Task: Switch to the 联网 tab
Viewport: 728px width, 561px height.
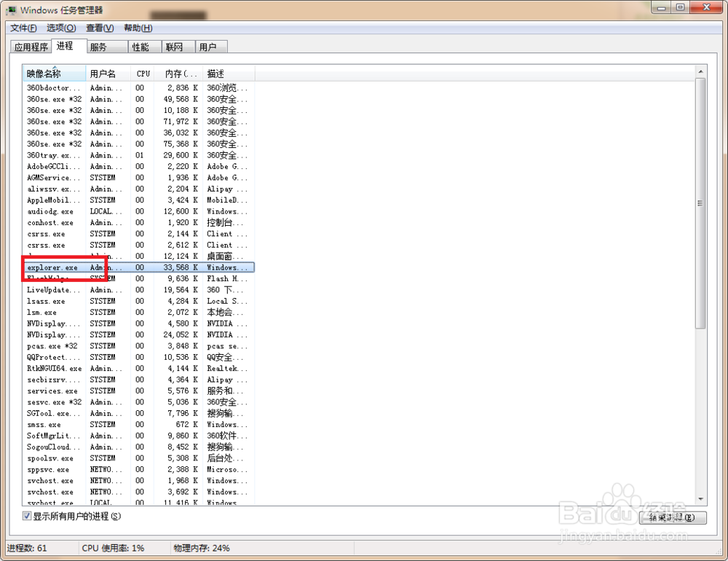Action: coord(178,47)
